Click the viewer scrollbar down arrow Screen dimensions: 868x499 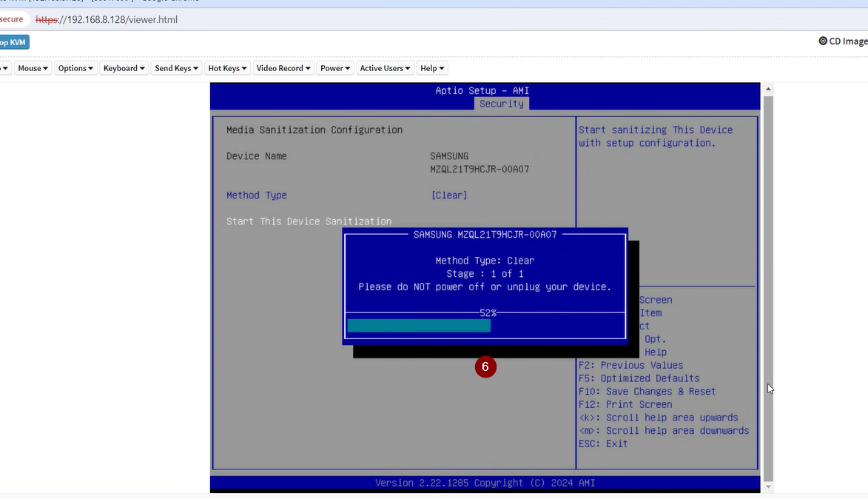coord(768,487)
